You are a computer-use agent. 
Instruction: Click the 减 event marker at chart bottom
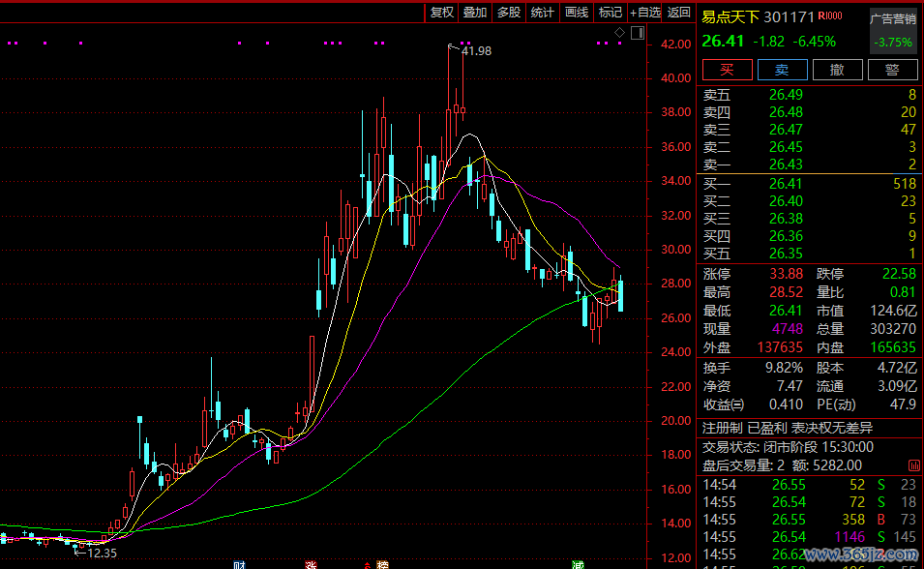[x=578, y=565]
